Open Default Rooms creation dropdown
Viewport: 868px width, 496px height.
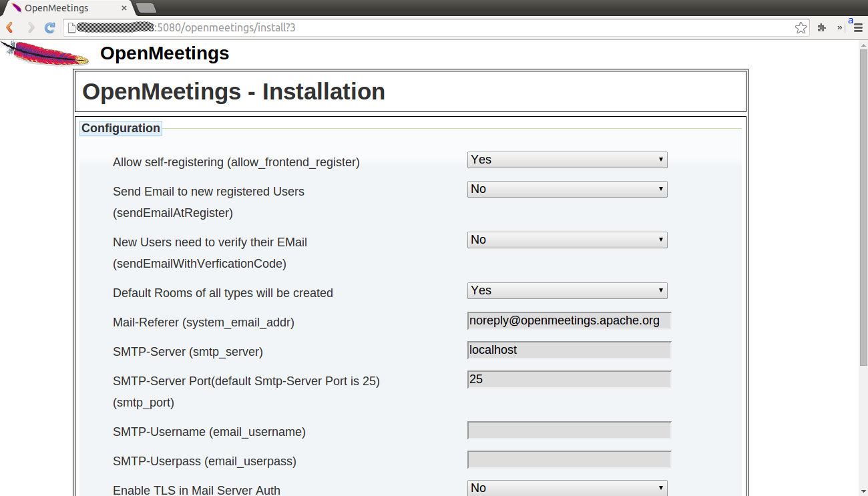pos(567,290)
